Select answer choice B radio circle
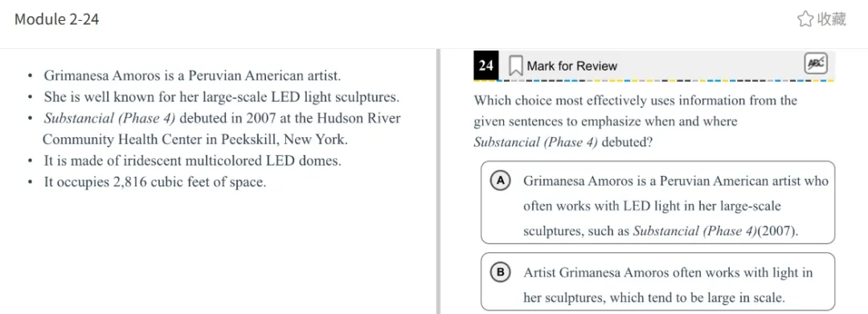This screenshot has width=868, height=314. 501,272
